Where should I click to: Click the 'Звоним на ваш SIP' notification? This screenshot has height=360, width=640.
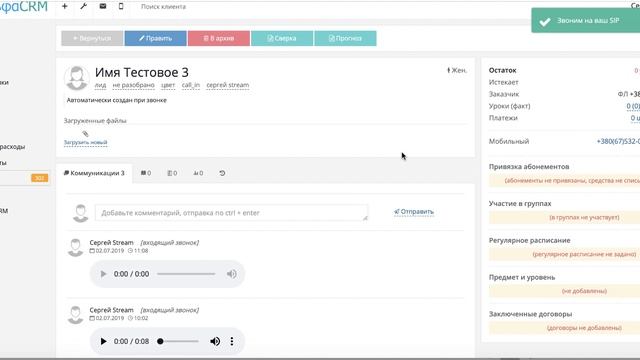point(586,20)
